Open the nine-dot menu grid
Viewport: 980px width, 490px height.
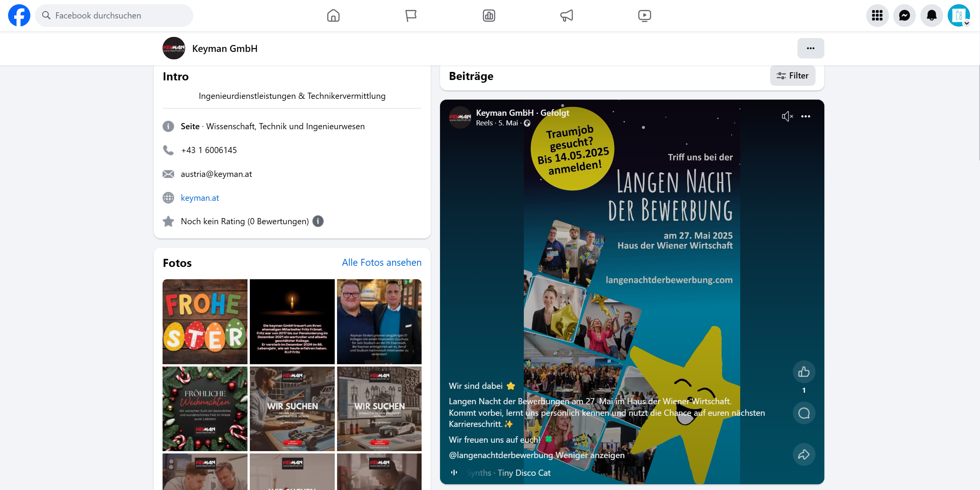click(877, 15)
